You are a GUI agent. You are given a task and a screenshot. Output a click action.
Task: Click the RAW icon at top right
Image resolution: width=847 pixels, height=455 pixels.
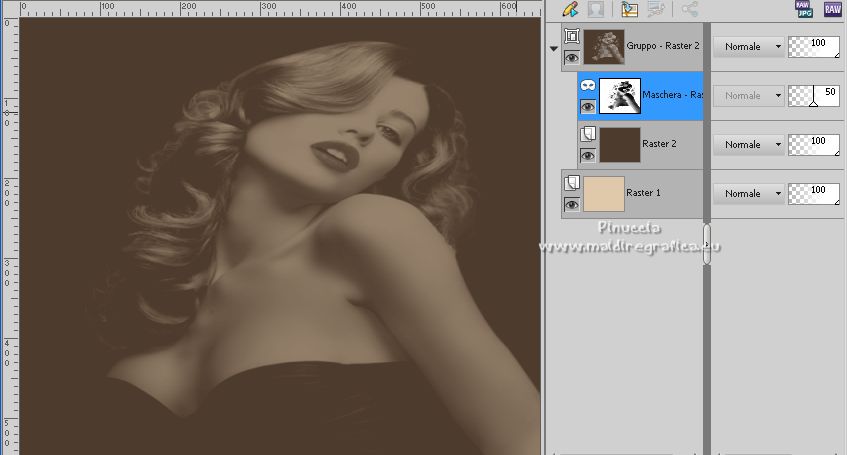tap(832, 10)
